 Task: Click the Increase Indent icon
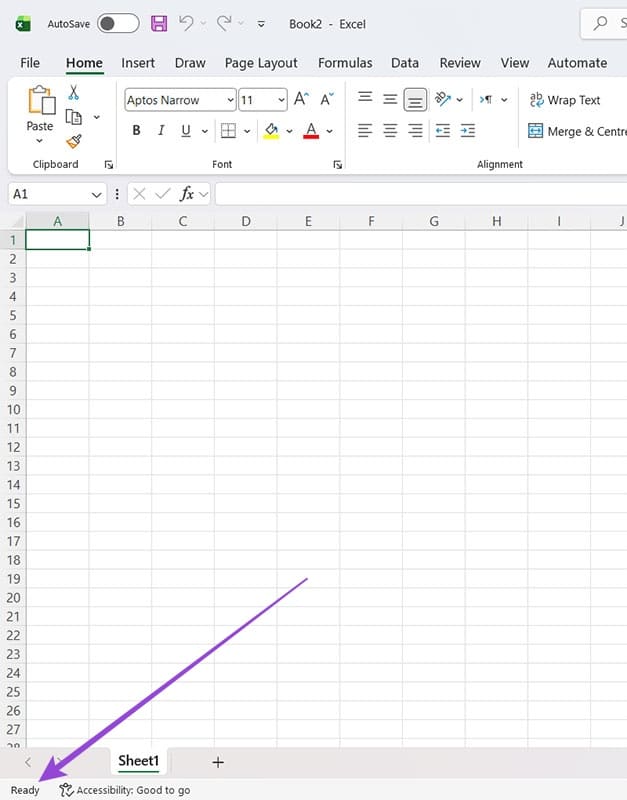pos(467,131)
